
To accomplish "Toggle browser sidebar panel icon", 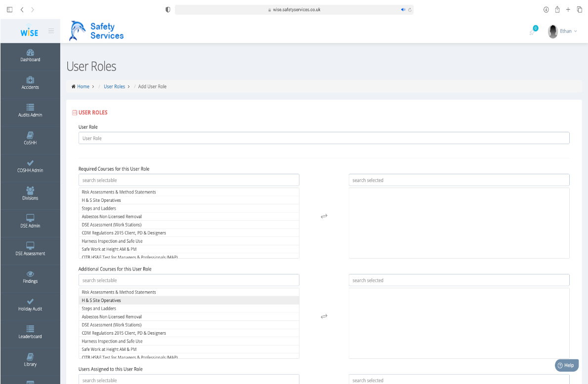I will coord(10,10).
